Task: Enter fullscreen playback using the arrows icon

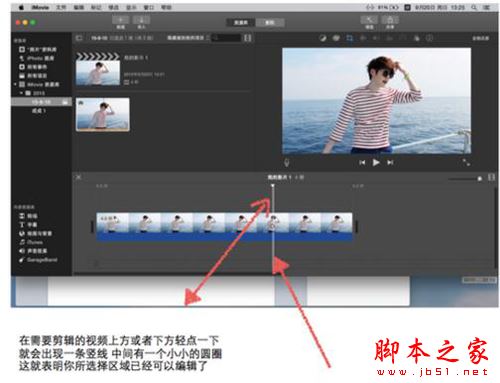Action: point(466,162)
